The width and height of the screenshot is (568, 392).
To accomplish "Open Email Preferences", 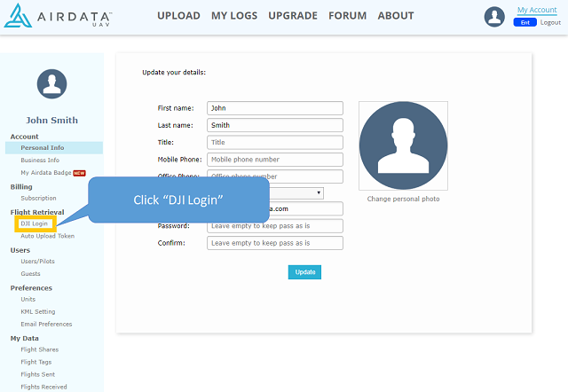I will [46, 324].
